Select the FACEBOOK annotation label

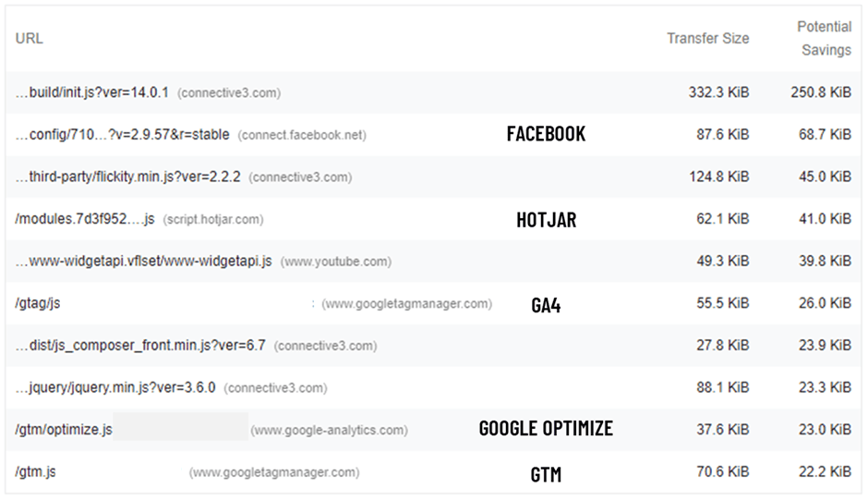point(546,134)
